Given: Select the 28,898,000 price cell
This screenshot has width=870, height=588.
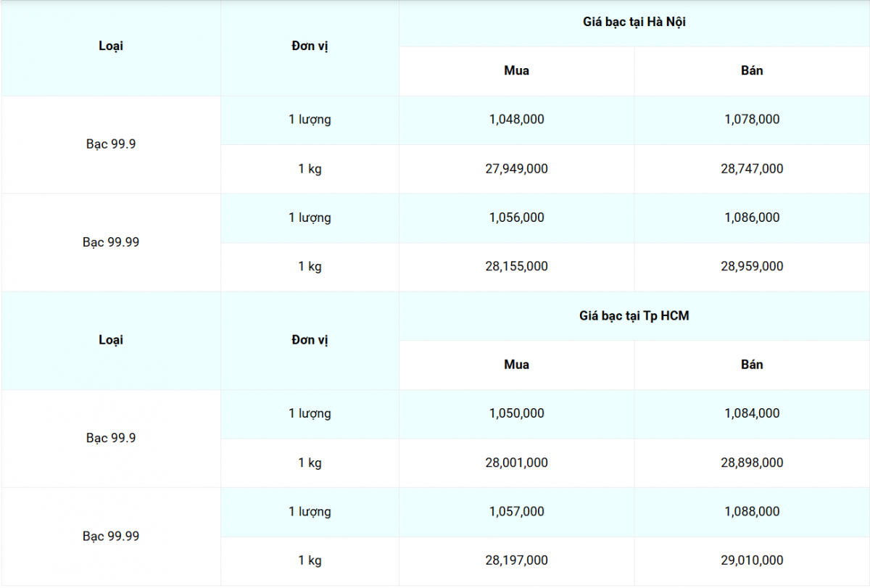Looking at the screenshot, I should point(752,463).
